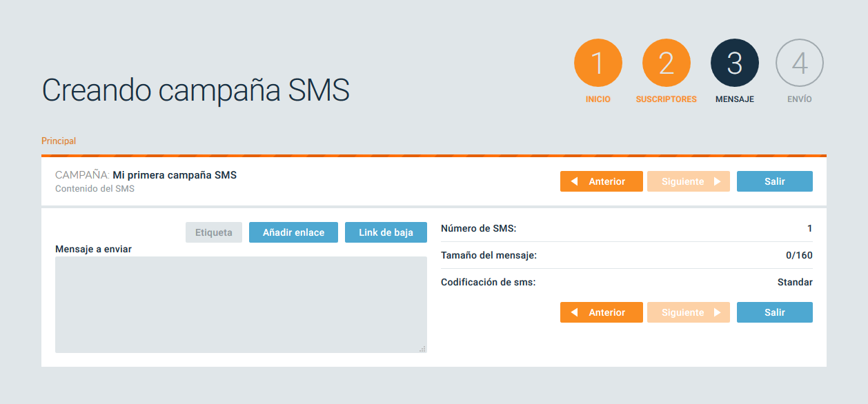Click the ENVÍO step label
This screenshot has height=404, width=868.
[x=800, y=99]
